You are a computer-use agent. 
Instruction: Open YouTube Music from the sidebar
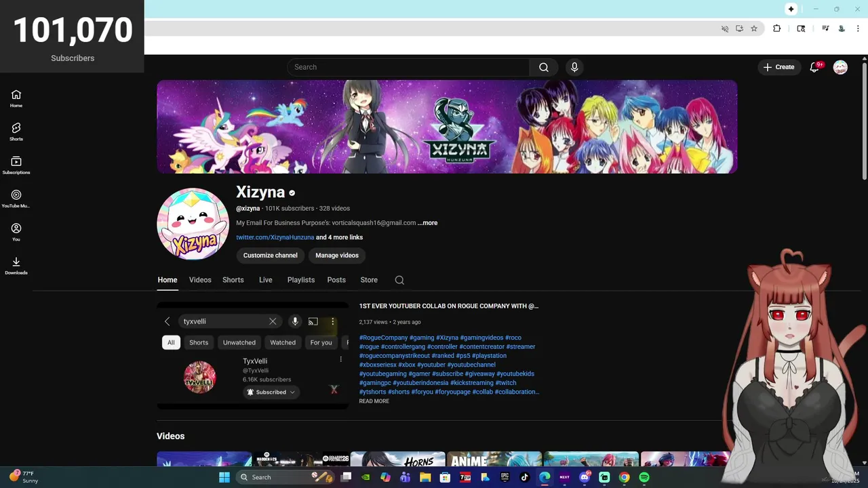pos(16,199)
